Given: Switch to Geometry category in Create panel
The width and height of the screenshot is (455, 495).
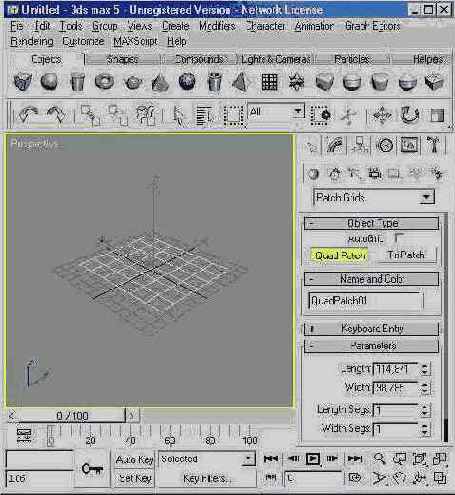Looking at the screenshot, I should coord(313,173).
